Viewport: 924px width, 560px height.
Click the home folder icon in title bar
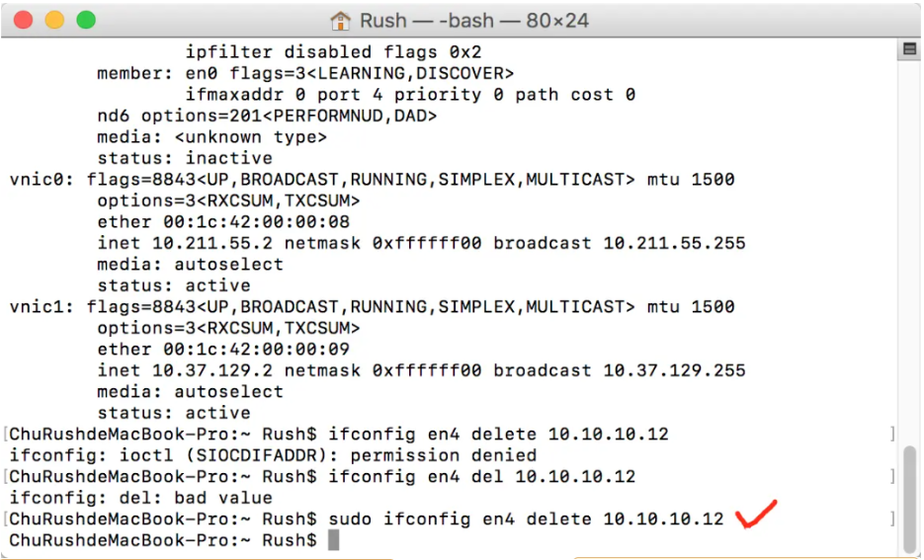point(340,21)
